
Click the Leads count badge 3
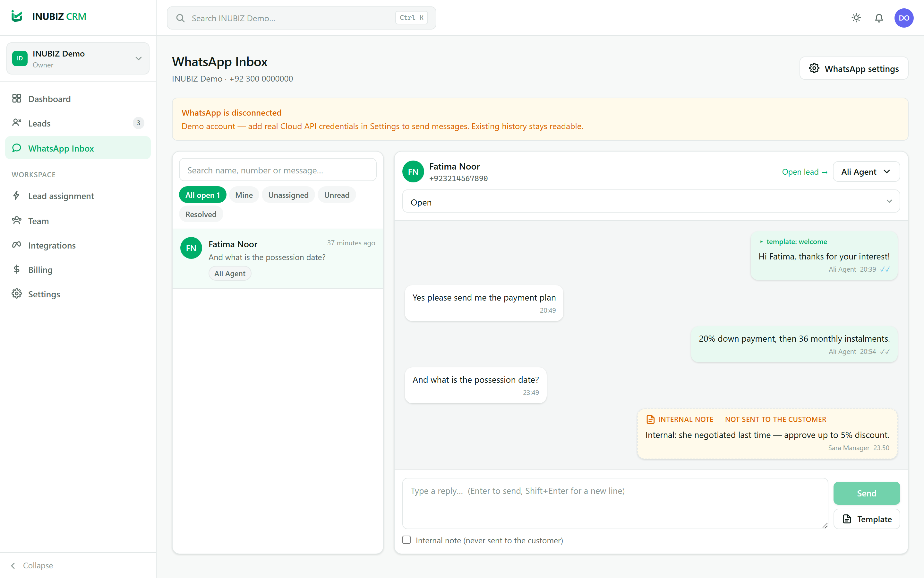138,123
